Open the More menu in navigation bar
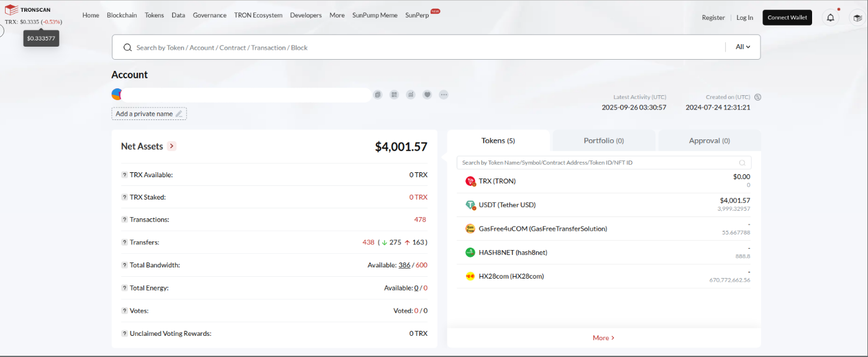The width and height of the screenshot is (868, 357). [337, 15]
